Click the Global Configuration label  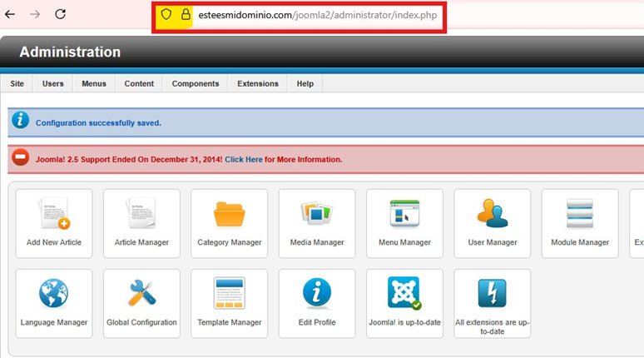141,323
